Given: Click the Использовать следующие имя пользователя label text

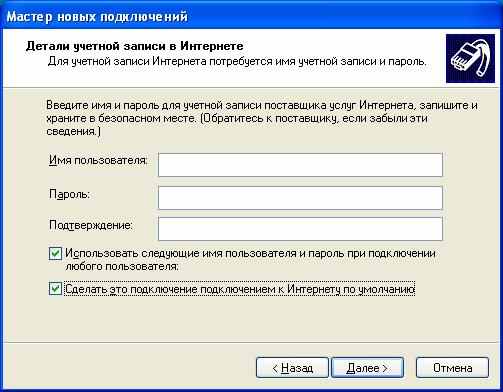Looking at the screenshot, I should [x=250, y=260].
